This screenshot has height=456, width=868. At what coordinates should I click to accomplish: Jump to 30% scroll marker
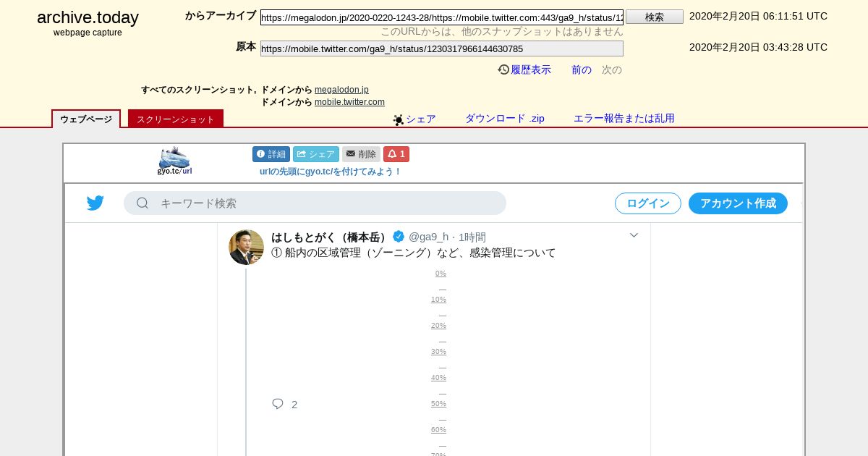438,352
